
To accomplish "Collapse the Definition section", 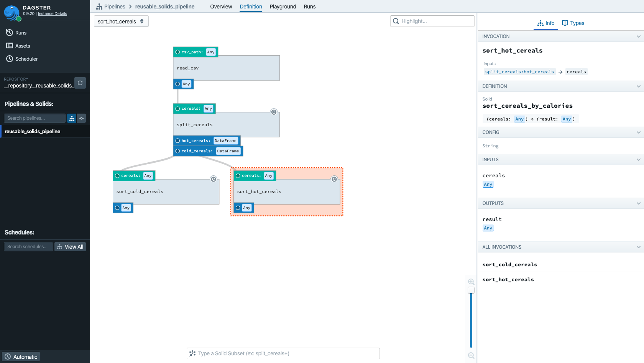I will click(x=638, y=86).
